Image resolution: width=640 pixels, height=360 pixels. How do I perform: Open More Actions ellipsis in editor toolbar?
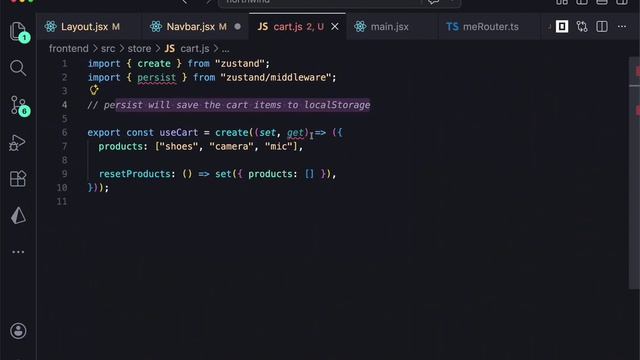click(622, 27)
